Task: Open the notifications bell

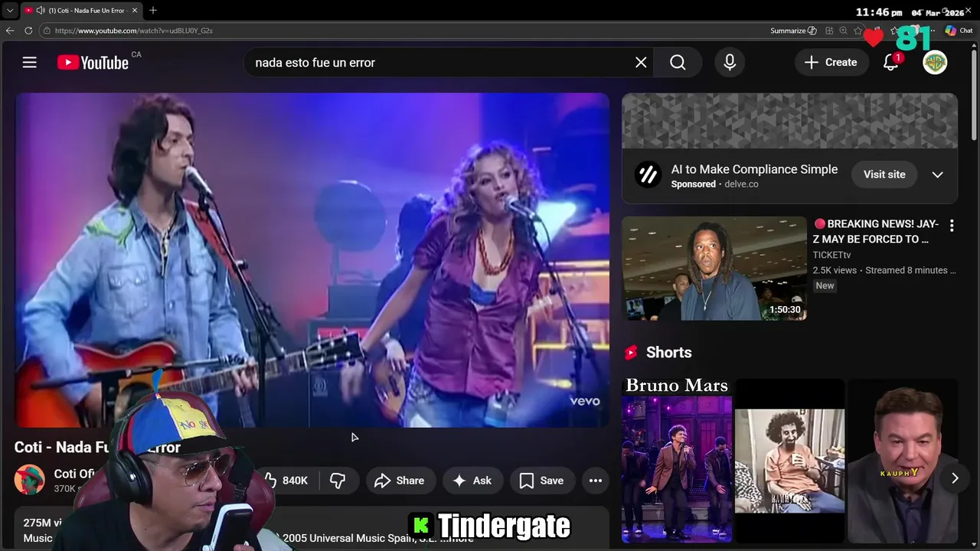Action: (x=890, y=63)
